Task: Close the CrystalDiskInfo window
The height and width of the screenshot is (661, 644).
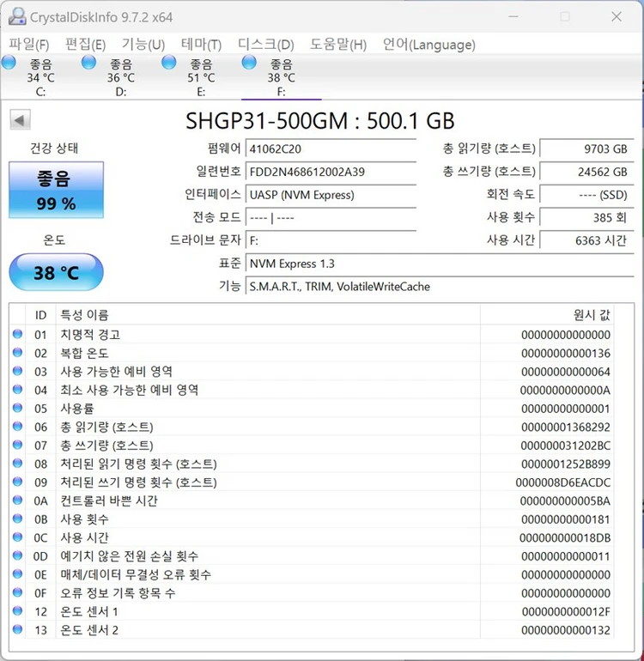Action: point(617,16)
